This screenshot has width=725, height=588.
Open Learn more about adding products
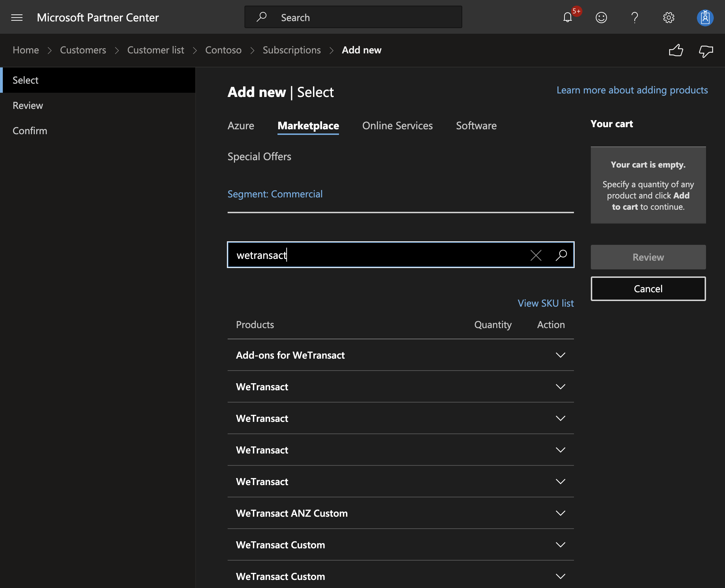pyautogui.click(x=632, y=90)
